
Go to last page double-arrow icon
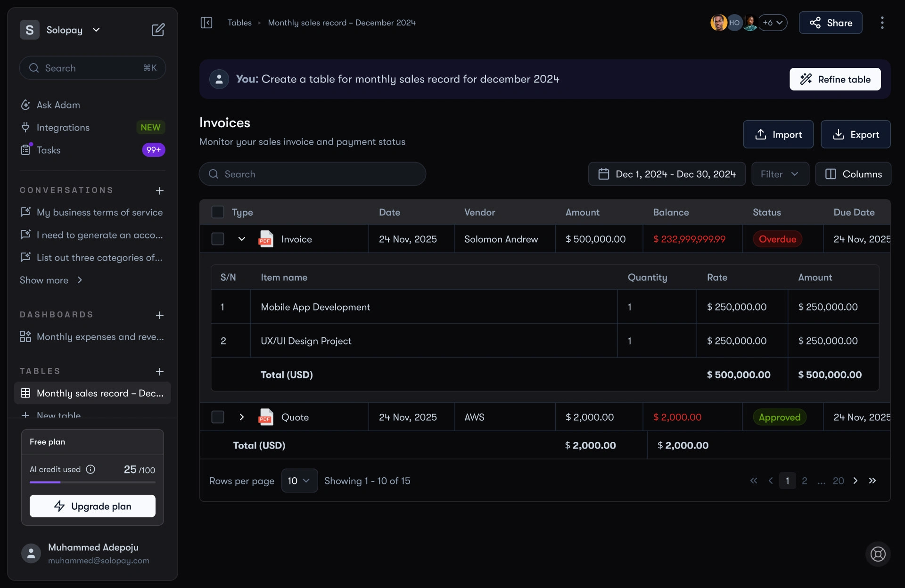[x=872, y=481]
